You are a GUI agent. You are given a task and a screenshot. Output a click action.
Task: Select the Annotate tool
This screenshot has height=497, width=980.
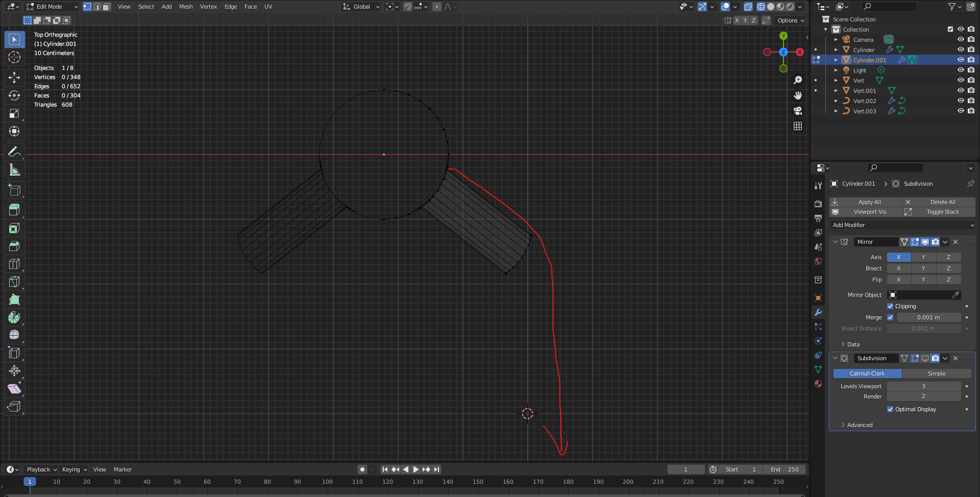point(14,152)
